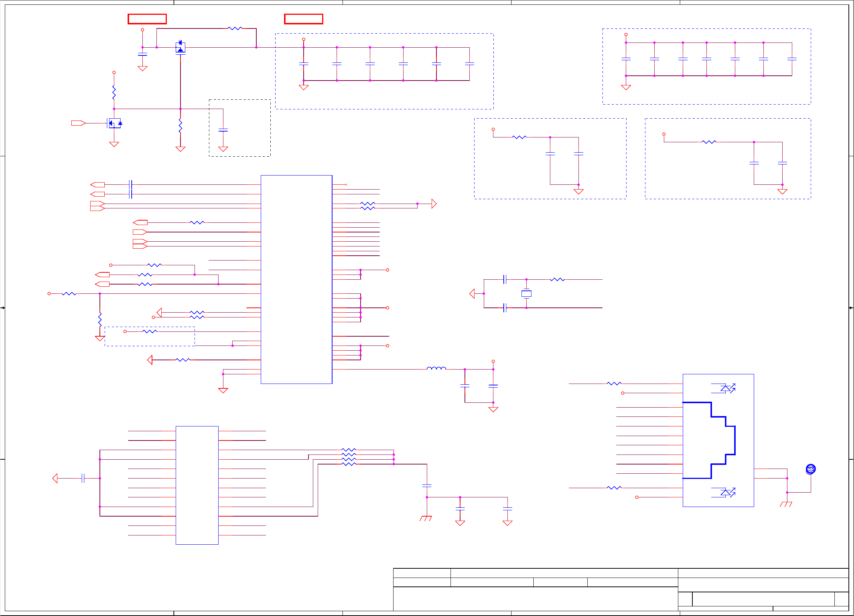The height and width of the screenshot is (616, 854).
Task: Select the right red title box
Action: coord(304,19)
